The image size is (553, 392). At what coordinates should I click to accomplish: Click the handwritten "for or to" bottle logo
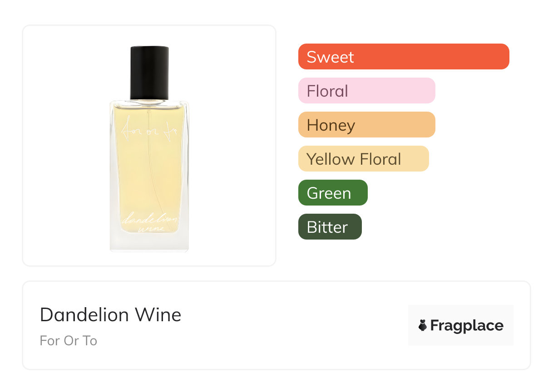click(149, 132)
